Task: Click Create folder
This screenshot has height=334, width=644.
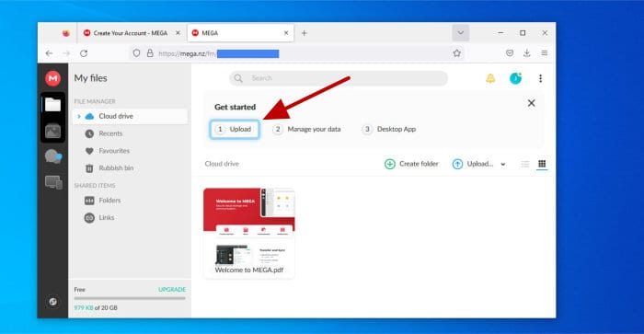Action: (411, 164)
